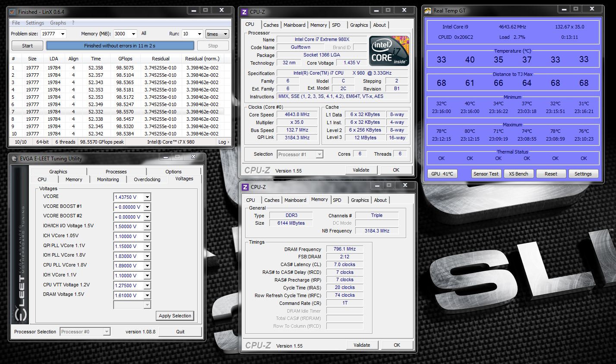Screen dimensions: 616x364
Task: Open the File menu in LinX
Action: coord(16,23)
